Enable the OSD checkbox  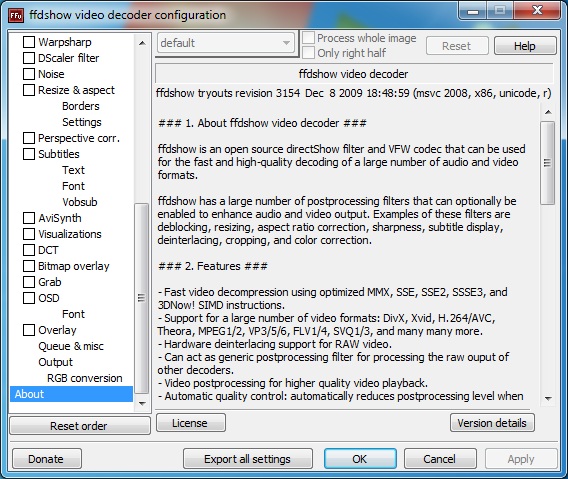click(x=29, y=298)
